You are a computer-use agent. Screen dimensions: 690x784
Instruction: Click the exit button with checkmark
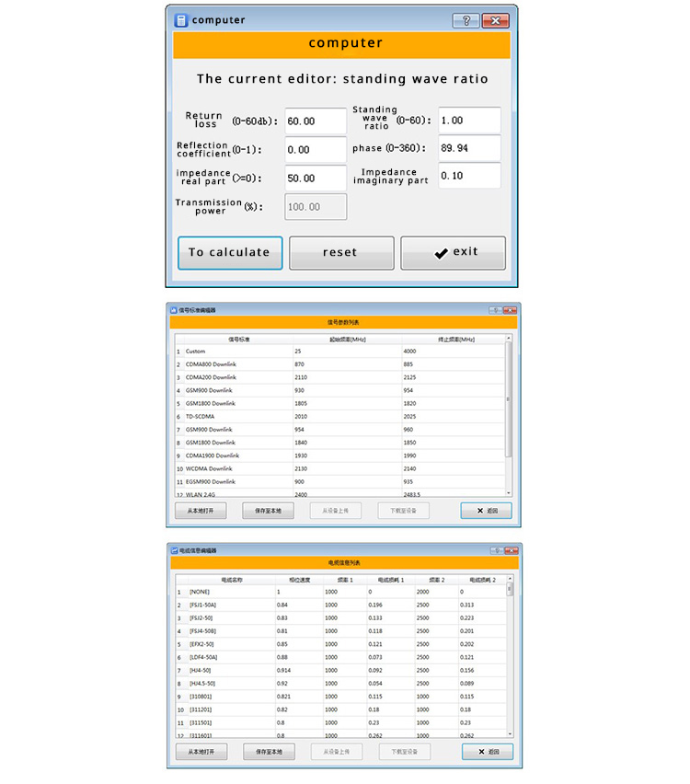453,252
